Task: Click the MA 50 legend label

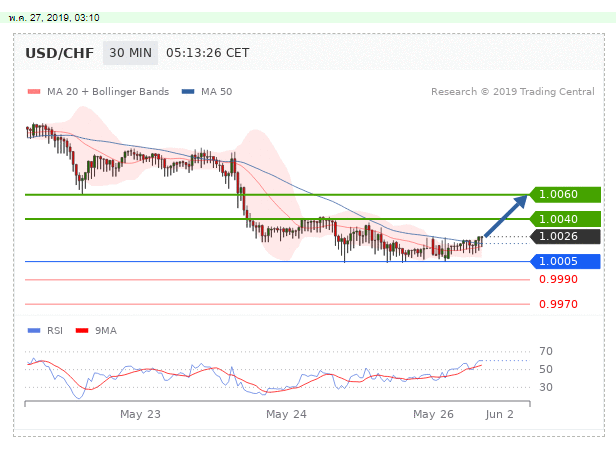Action: [216, 92]
